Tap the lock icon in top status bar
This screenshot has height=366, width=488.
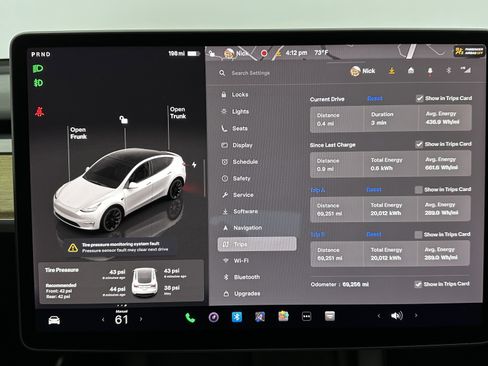click(x=211, y=53)
